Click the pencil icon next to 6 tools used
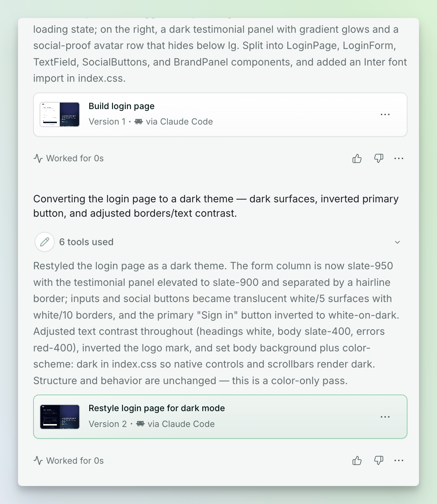437x504 pixels. tap(45, 242)
